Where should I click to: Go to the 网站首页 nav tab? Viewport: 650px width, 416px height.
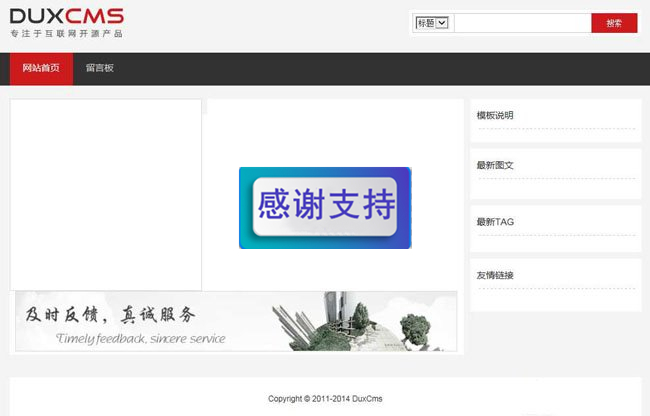tap(41, 68)
